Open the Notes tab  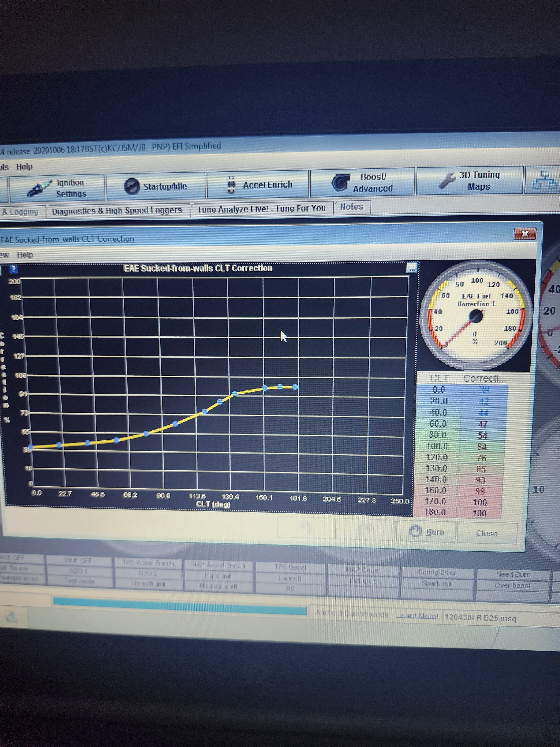(x=351, y=207)
